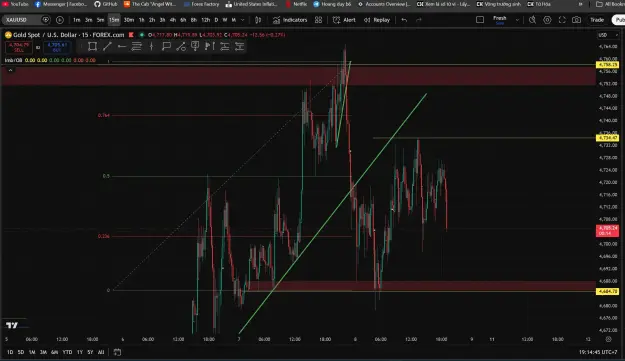Open the USD currency dropdown on price axis

pyautogui.click(x=608, y=35)
